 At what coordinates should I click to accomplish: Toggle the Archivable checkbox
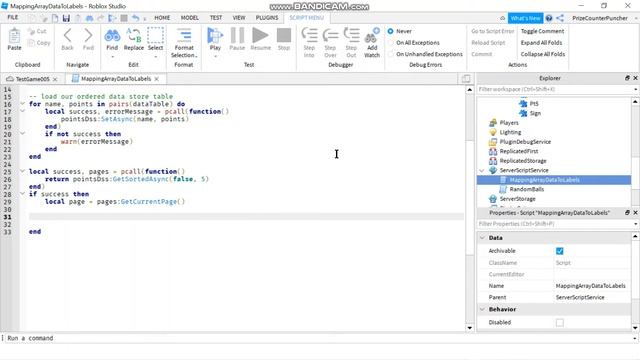pos(560,251)
